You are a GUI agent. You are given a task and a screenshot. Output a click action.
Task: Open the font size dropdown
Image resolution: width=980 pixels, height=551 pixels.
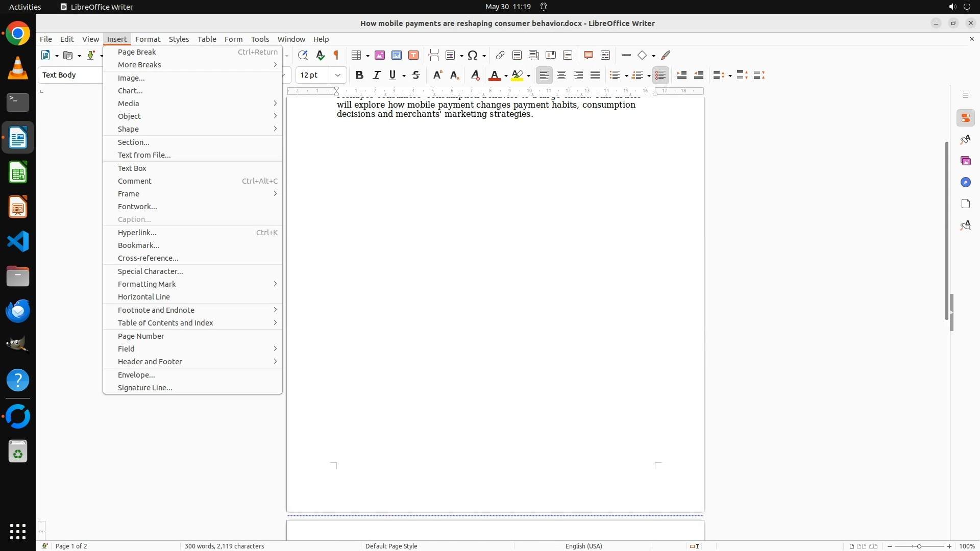[337, 75]
